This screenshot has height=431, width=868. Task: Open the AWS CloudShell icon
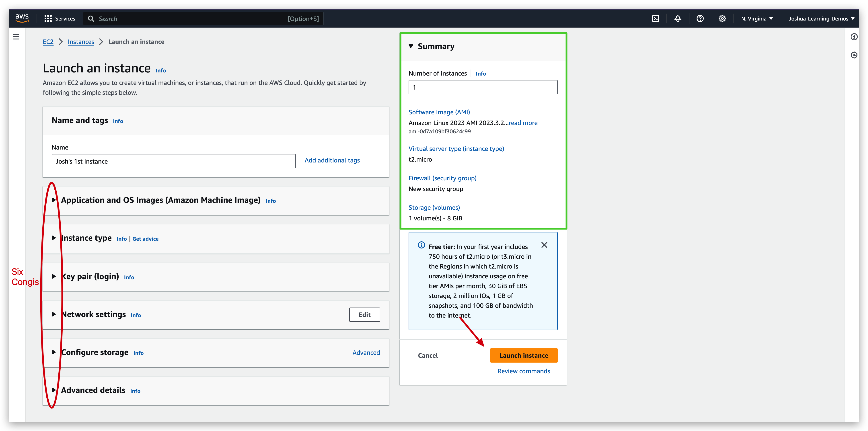pos(655,18)
